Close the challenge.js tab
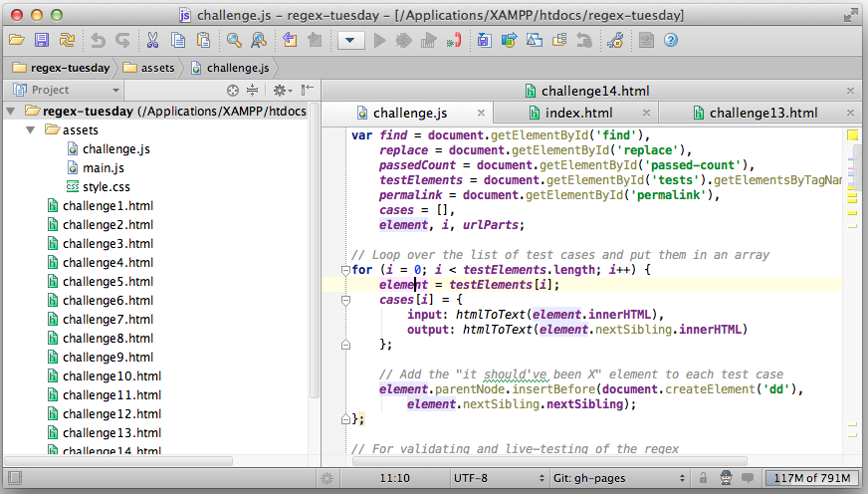 [481, 113]
